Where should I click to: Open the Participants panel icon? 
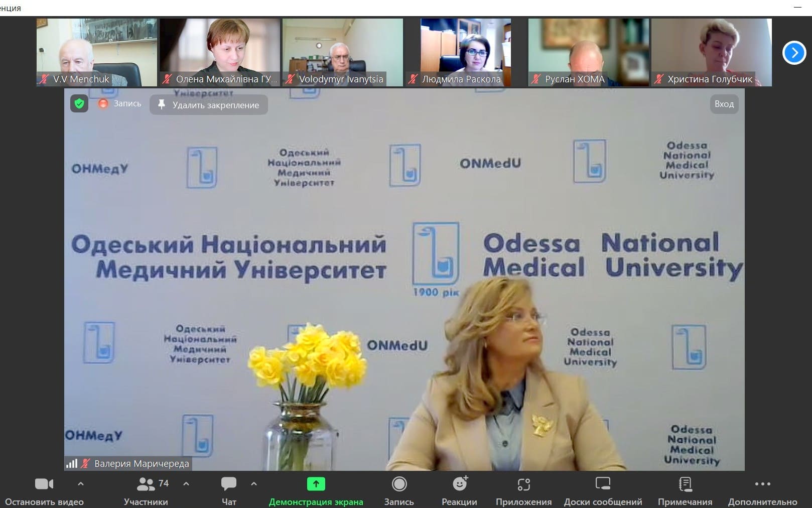click(146, 484)
